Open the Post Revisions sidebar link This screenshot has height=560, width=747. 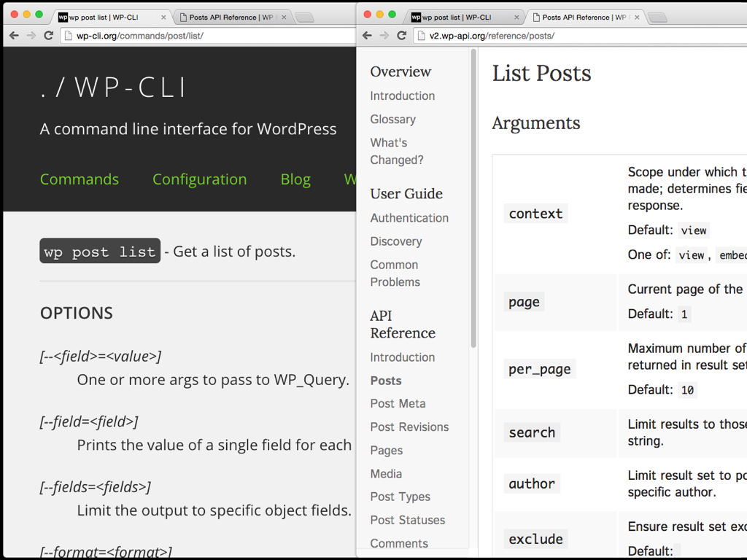[409, 427]
